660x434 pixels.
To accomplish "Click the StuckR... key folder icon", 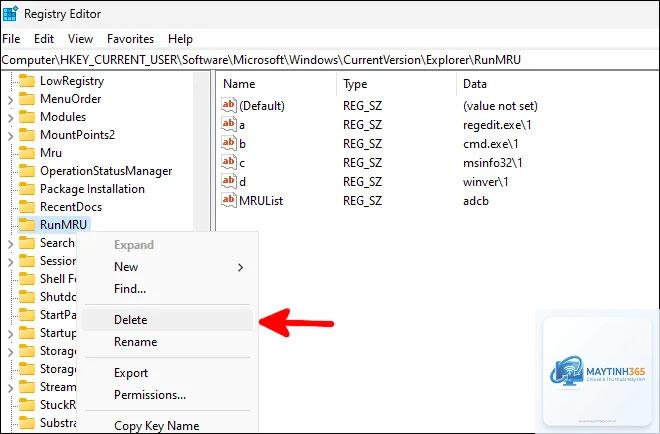I will click(27, 405).
